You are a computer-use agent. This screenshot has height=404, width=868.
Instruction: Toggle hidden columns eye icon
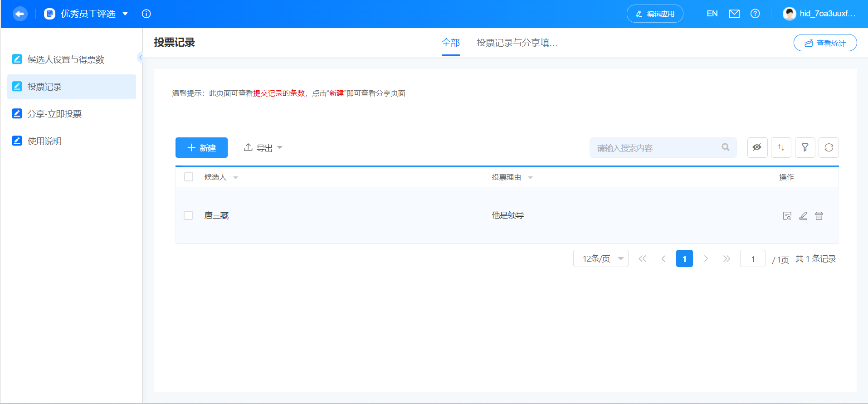[757, 147]
